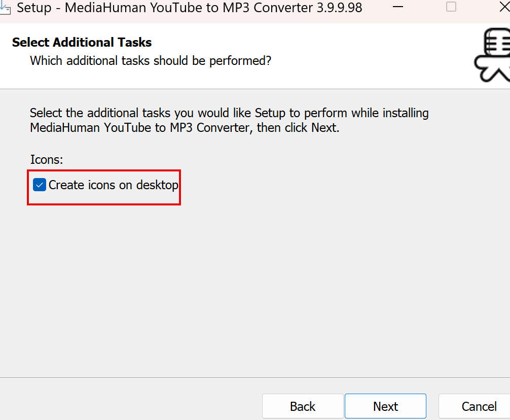Uncheck the Create icons on desktop checkbox

point(40,185)
